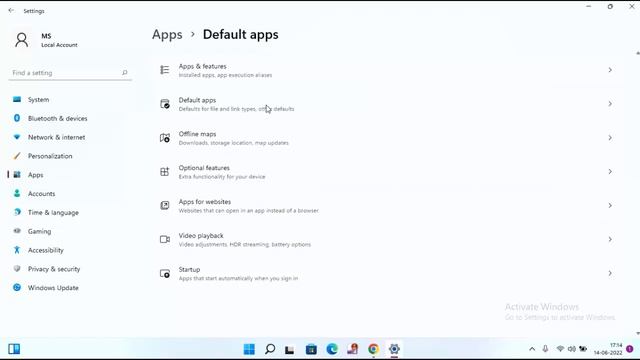Click the Apps & features list icon

tap(164, 70)
